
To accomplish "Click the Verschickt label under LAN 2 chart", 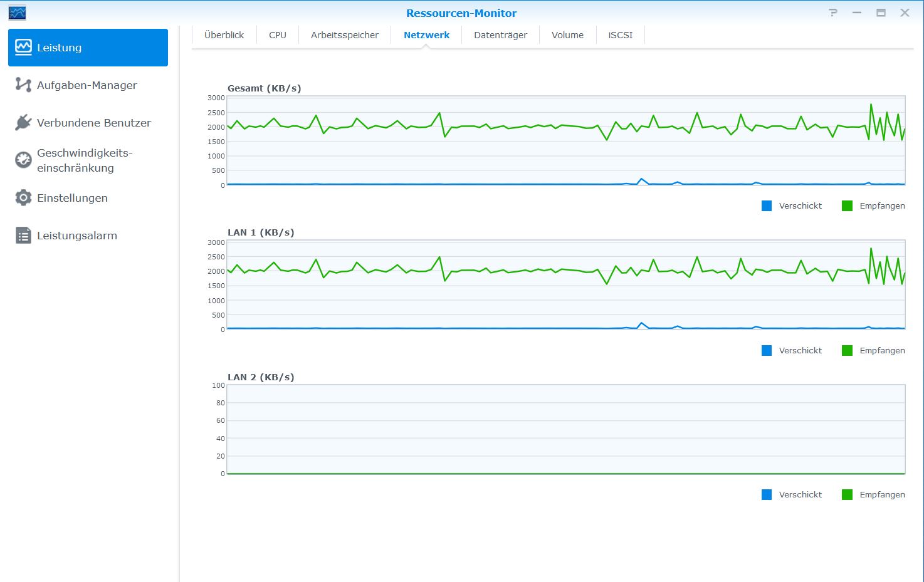I will pyautogui.click(x=801, y=494).
